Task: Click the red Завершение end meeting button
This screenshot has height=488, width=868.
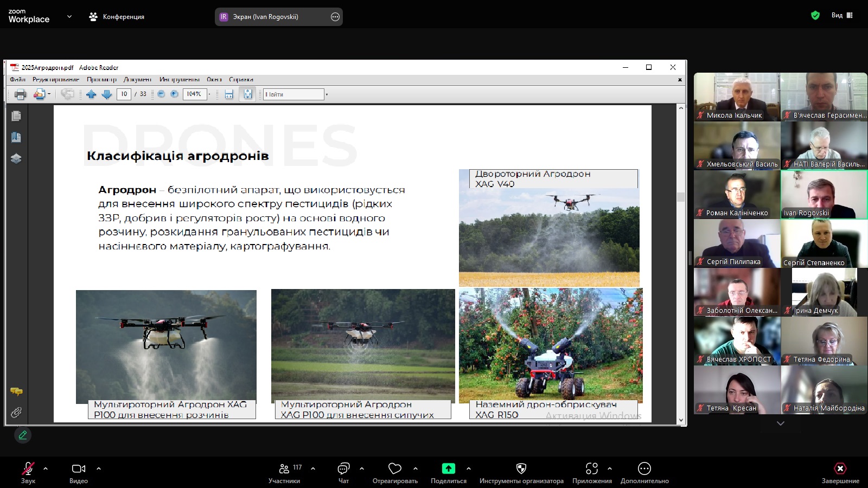Action: pyautogui.click(x=840, y=469)
